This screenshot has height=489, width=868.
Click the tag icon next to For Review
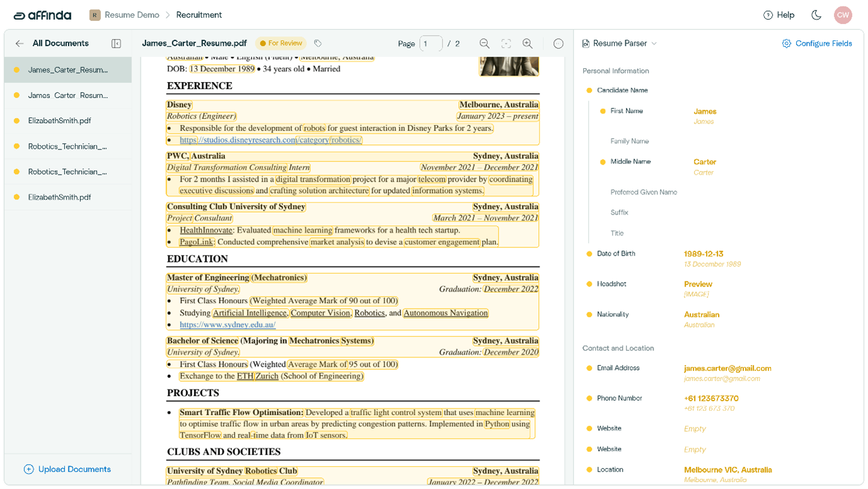318,44
